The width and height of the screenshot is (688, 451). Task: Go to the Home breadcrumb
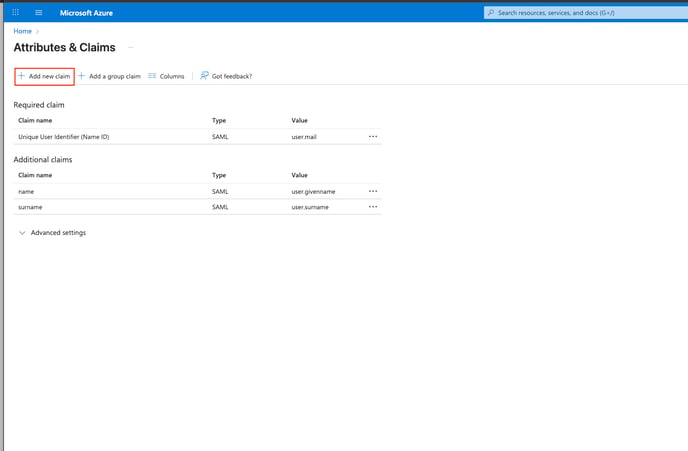coord(22,31)
